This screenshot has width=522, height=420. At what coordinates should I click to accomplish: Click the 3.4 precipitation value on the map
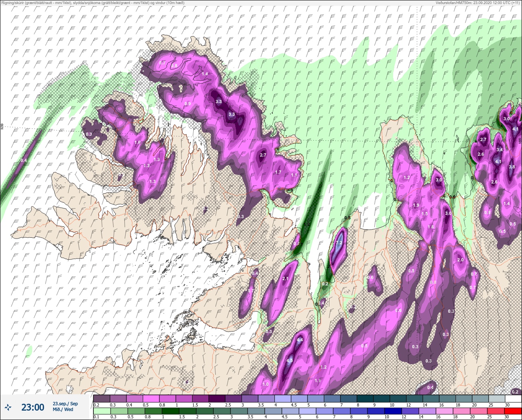coord(500,150)
